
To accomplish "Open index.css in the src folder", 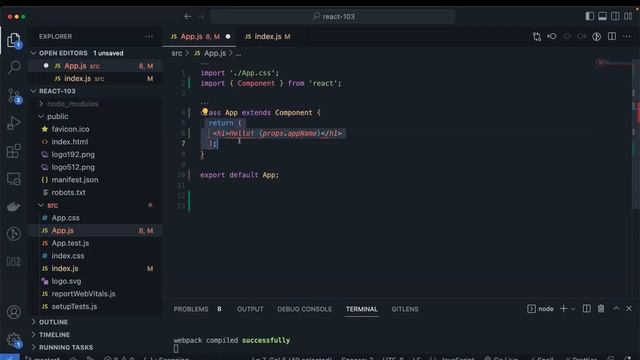I will (x=96, y=256).
